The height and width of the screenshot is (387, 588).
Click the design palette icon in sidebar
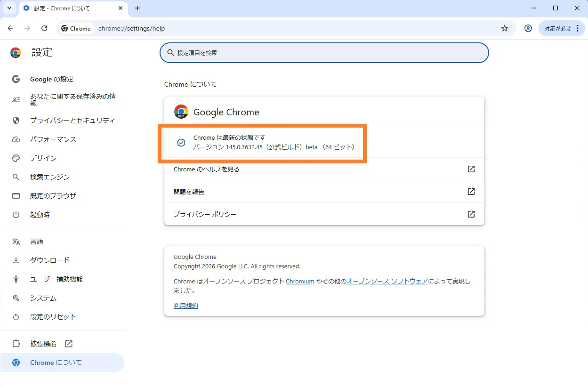tap(16, 158)
